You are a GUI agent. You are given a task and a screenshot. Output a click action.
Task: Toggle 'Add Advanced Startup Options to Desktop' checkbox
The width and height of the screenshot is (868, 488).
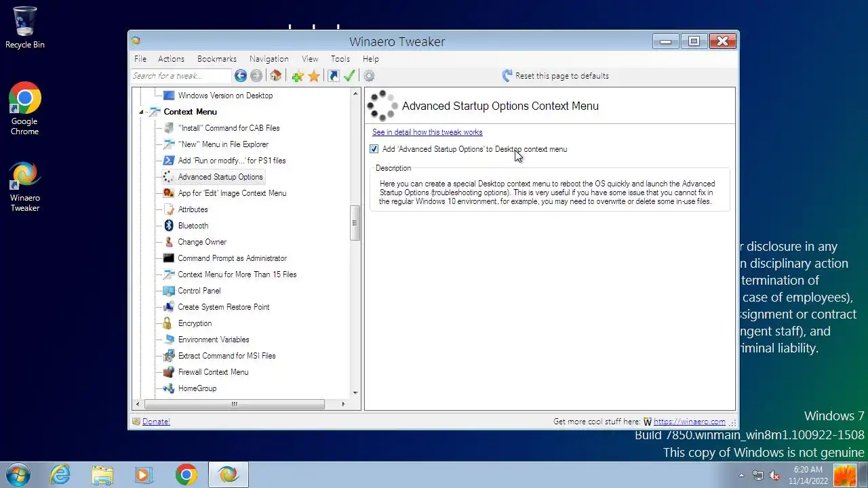pyautogui.click(x=374, y=149)
